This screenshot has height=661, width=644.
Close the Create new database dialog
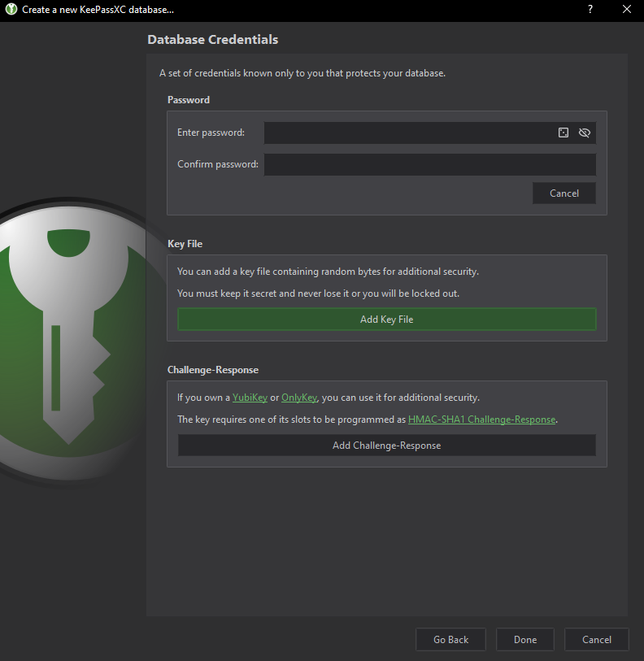pyautogui.click(x=627, y=9)
